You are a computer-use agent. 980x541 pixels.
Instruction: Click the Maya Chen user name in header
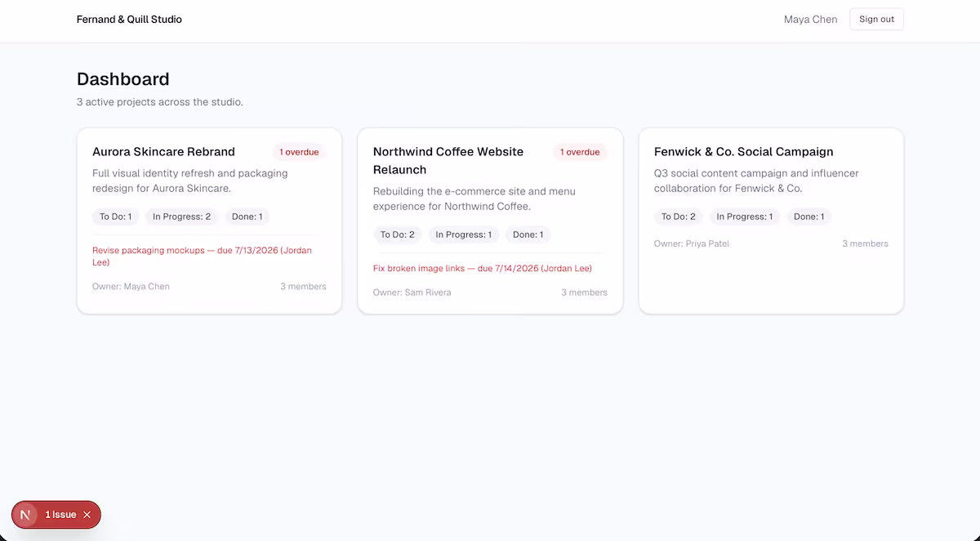[810, 20]
